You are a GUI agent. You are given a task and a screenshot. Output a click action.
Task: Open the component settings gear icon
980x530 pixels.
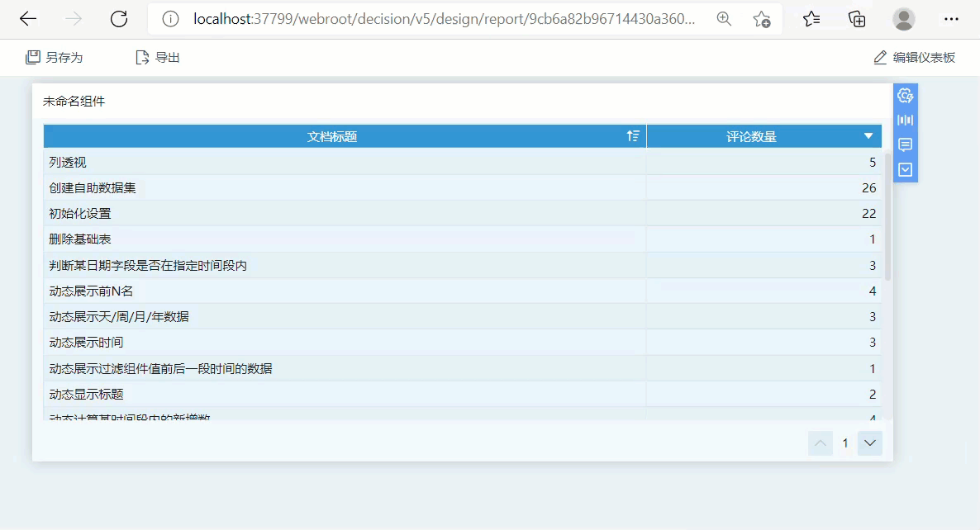pos(905,96)
